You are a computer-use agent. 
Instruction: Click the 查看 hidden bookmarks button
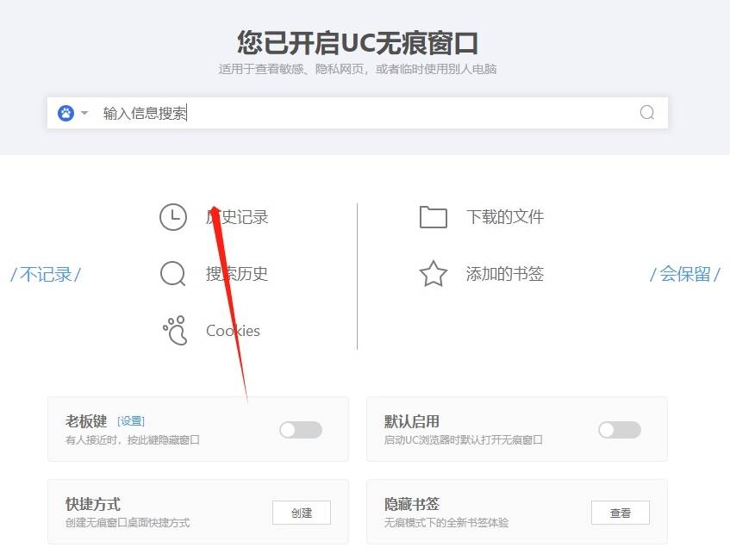(621, 513)
